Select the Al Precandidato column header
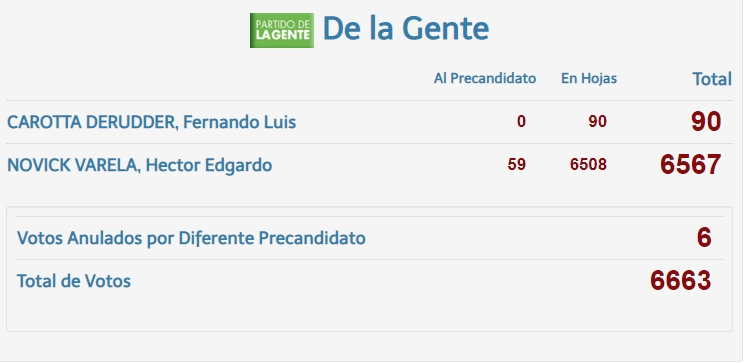 (x=485, y=78)
